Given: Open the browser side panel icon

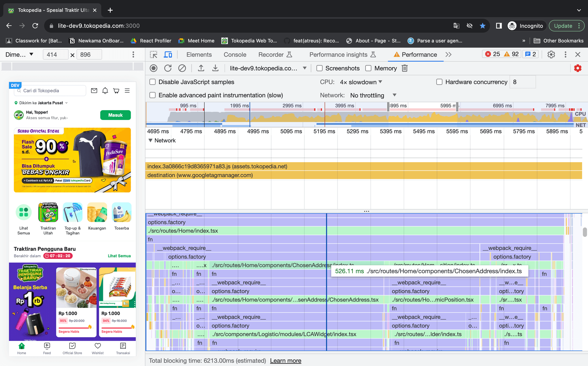Looking at the screenshot, I should tap(499, 26).
